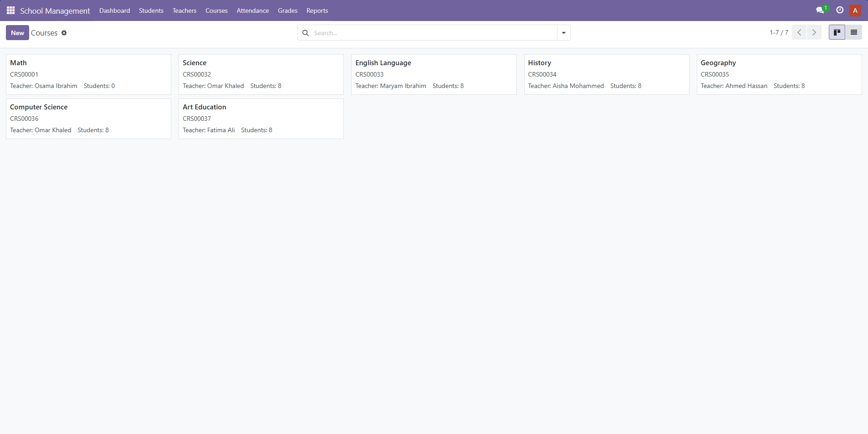Switch to Kanban view
Viewport: 868px width, 434px height.
(x=837, y=32)
